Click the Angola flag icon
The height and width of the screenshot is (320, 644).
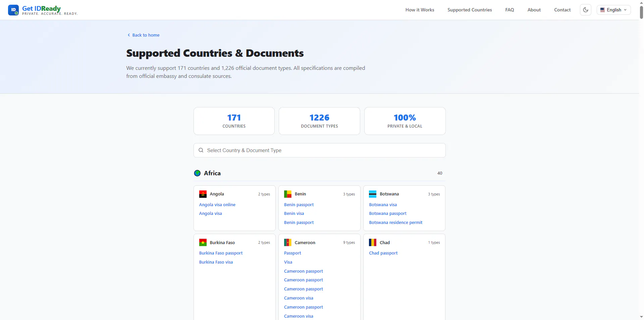[x=203, y=194]
